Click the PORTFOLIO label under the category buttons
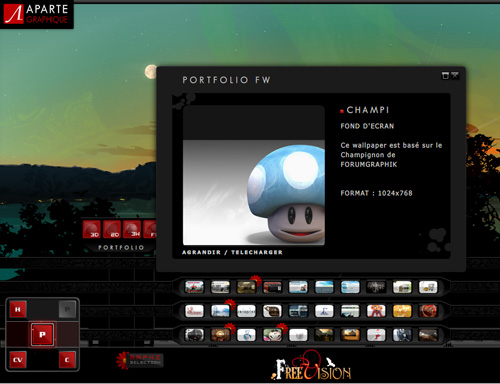Viewport: 500px width, 384px height. [x=121, y=248]
